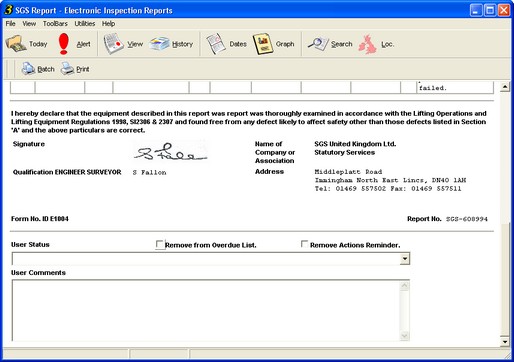Image resolution: width=514 pixels, height=362 pixels.
Task: Minimize the SGS Report window
Action: pos(476,10)
